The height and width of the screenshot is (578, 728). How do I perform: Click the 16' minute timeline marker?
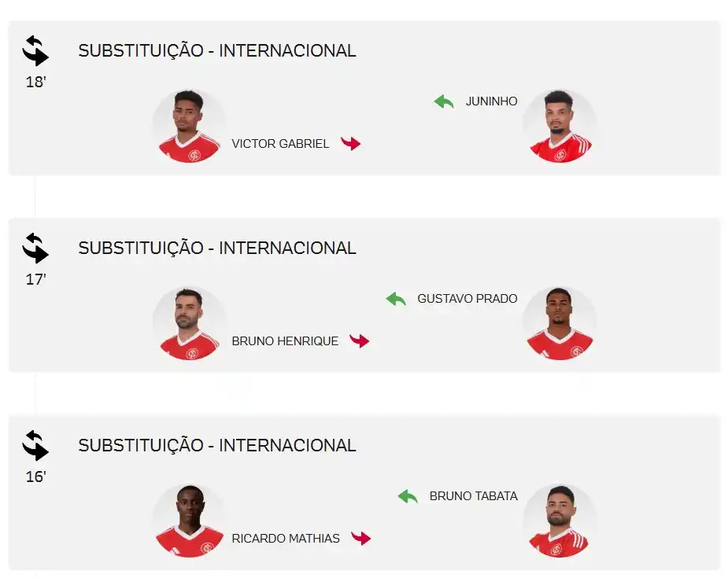[x=35, y=477]
